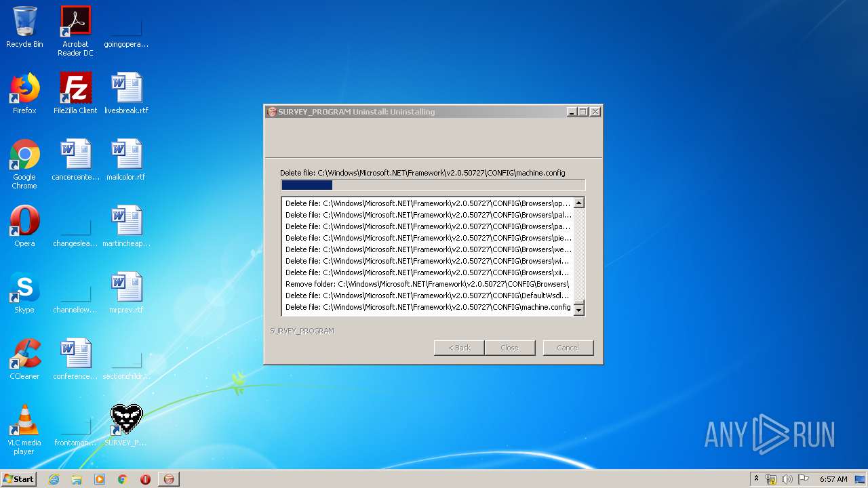
Task: Click the log list scroll-down arrow
Action: click(578, 310)
